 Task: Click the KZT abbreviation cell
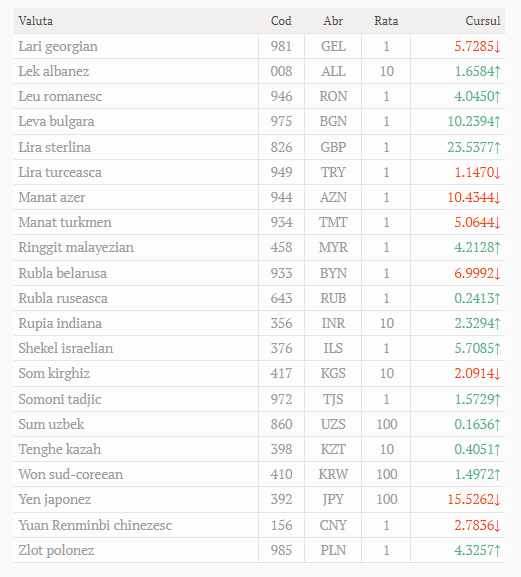click(x=333, y=449)
